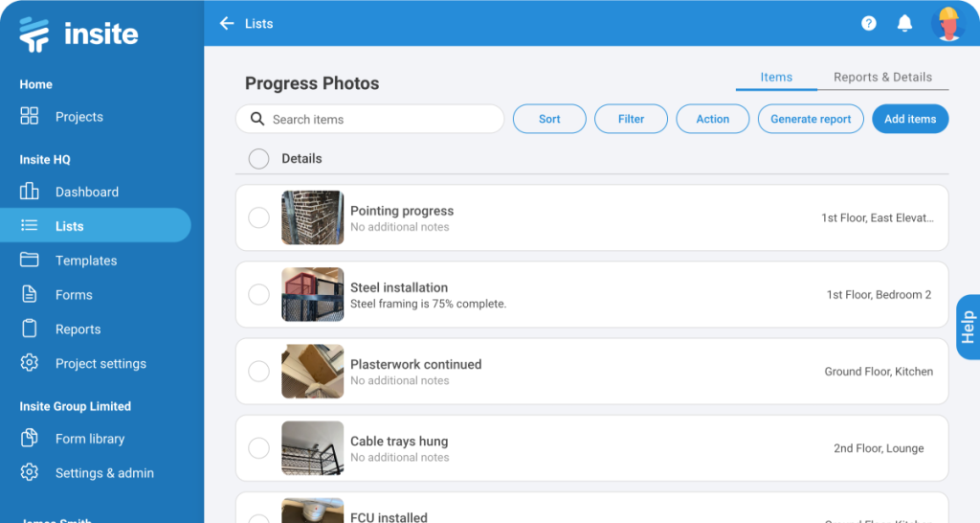Open the user avatar profile
The image size is (980, 523).
pyautogui.click(x=948, y=23)
